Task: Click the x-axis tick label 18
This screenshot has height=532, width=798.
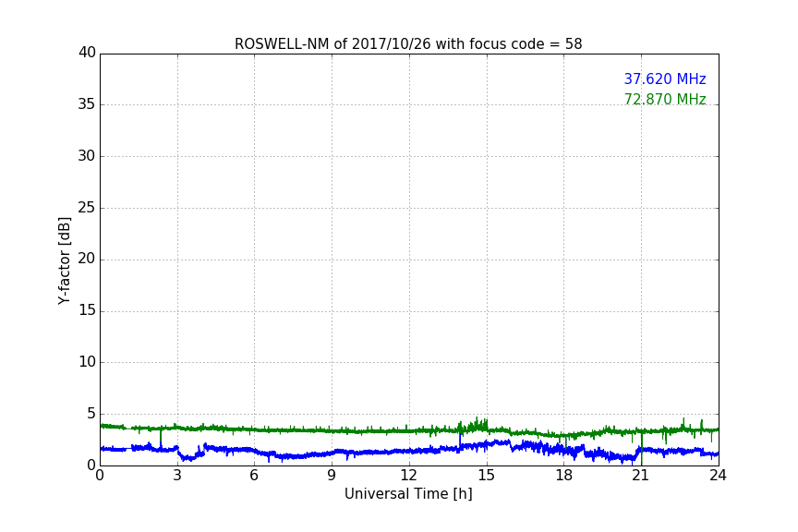Action: (x=563, y=476)
